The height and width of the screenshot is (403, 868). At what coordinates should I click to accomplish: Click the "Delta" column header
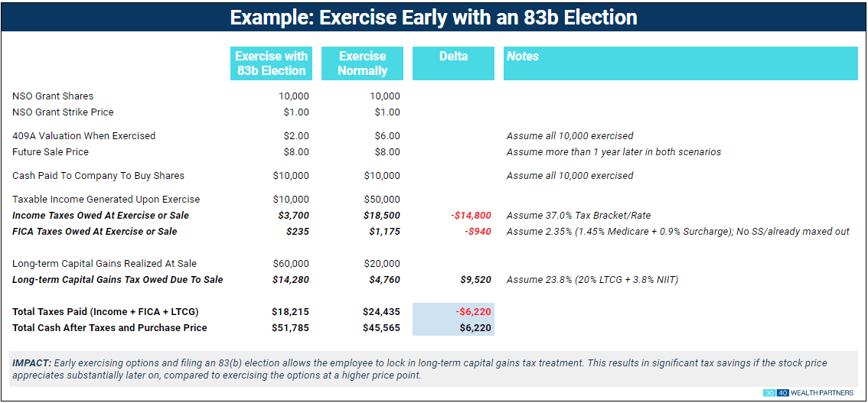453,57
